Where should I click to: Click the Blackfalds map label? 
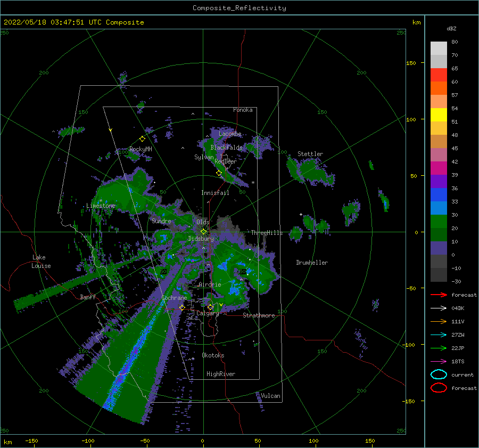click(x=226, y=148)
